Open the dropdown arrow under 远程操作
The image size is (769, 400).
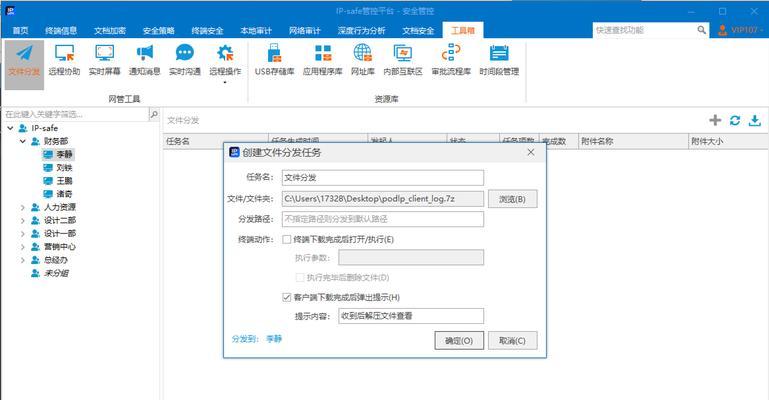pos(225,82)
